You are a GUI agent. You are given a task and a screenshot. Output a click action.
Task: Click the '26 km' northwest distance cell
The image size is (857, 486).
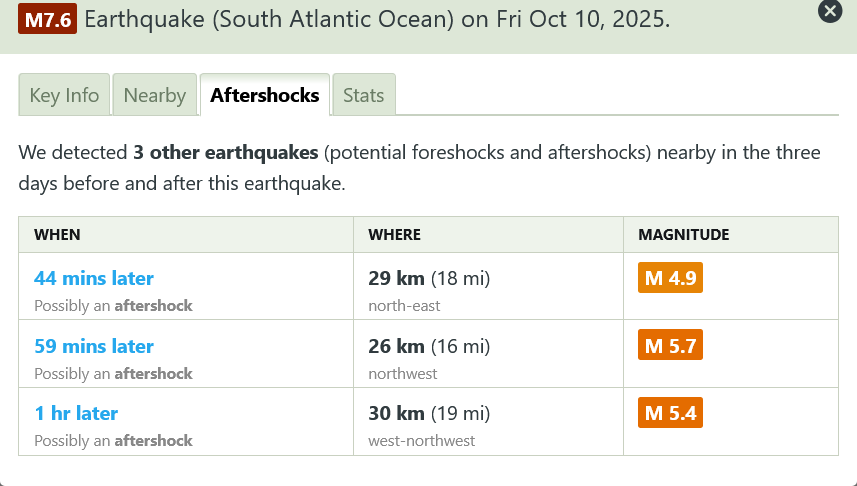click(x=429, y=346)
